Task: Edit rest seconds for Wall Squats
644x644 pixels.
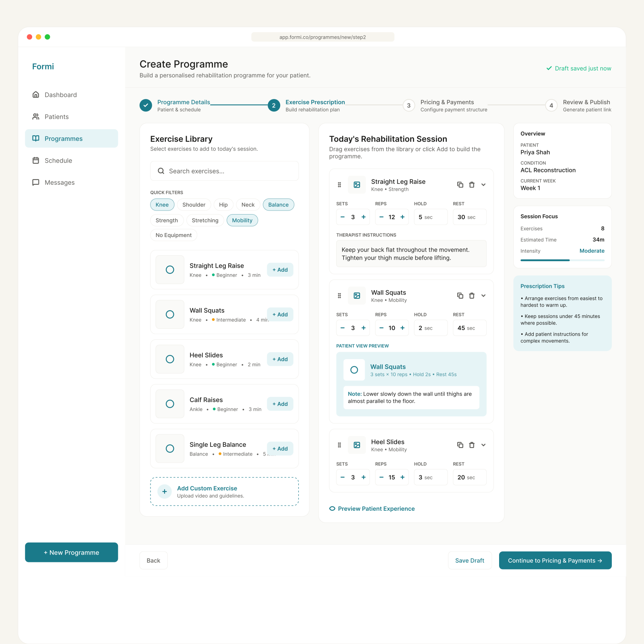Action: point(470,328)
